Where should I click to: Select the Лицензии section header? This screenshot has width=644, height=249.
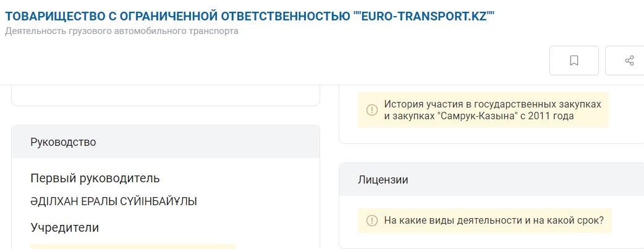click(x=491, y=180)
